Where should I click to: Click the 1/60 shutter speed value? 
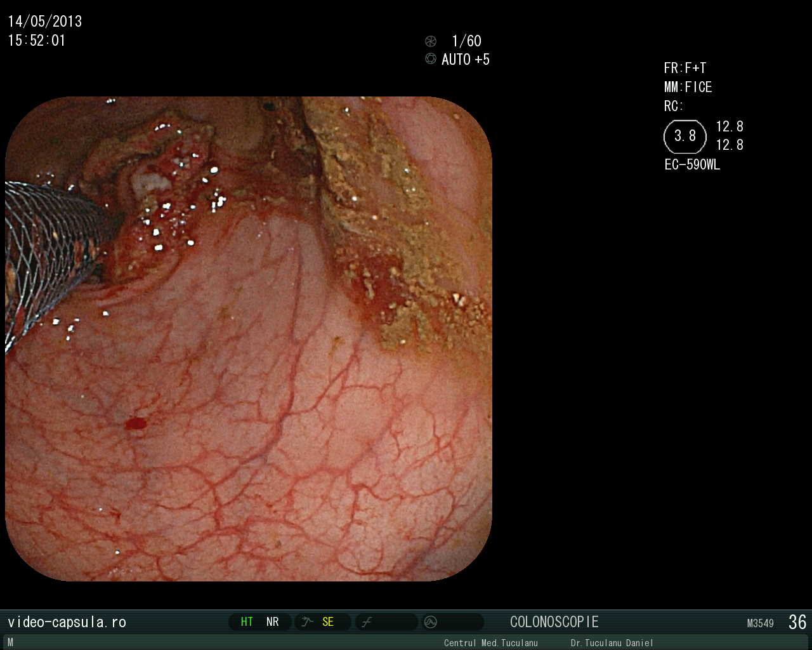tap(466, 41)
